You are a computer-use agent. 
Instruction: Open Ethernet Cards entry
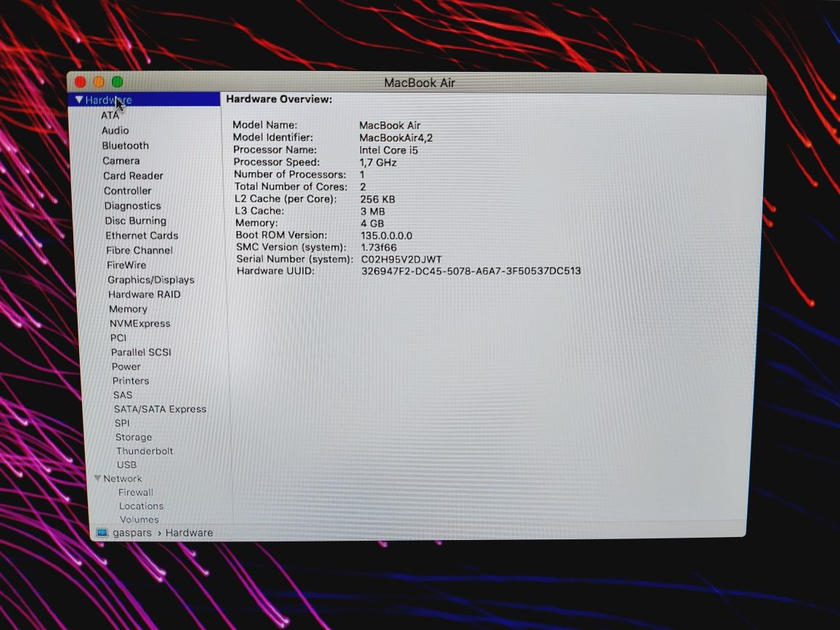tap(142, 235)
